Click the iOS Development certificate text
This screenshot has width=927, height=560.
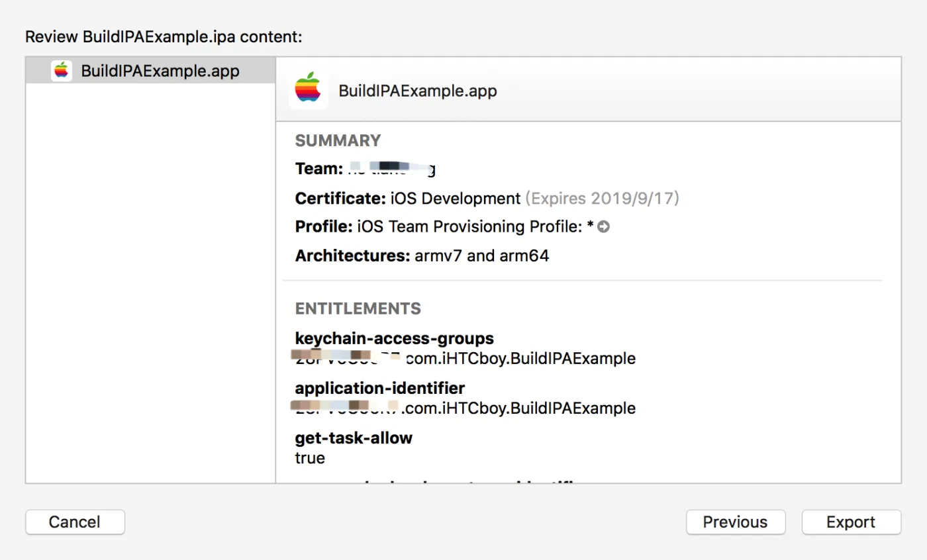456,199
